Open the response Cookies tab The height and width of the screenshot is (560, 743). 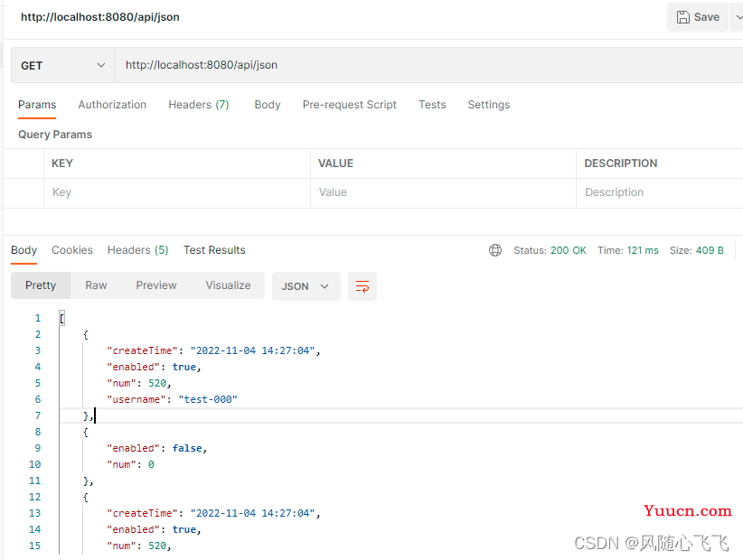pyautogui.click(x=72, y=250)
